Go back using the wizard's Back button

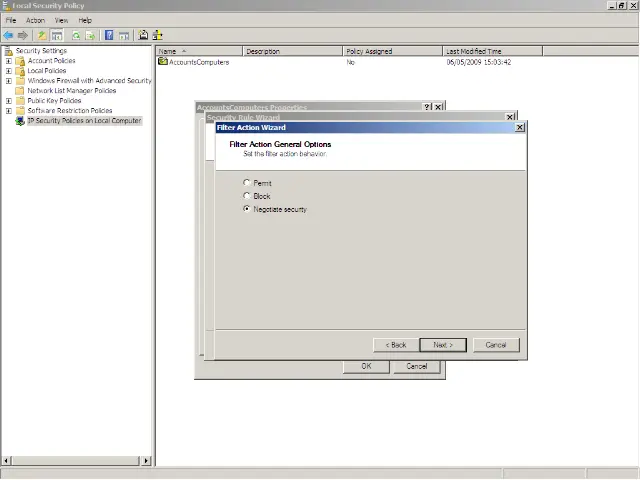pyautogui.click(x=395, y=345)
